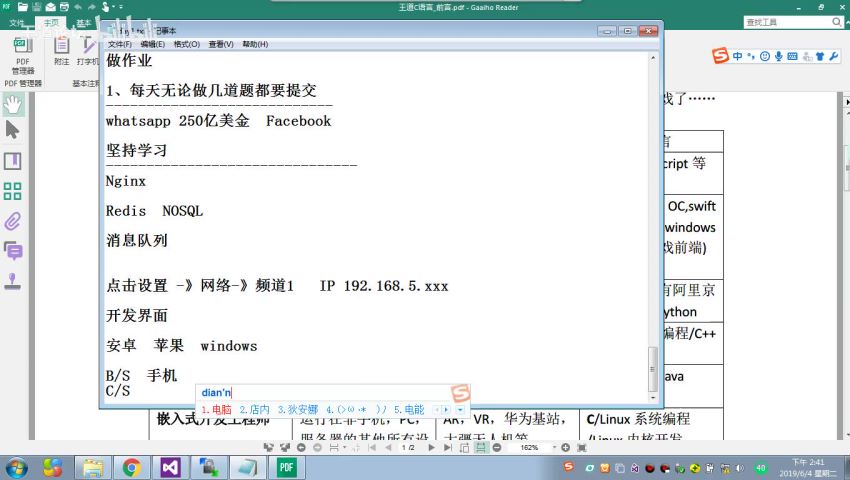Click the Save quick-access icon
850x480 pixels.
[36, 7]
